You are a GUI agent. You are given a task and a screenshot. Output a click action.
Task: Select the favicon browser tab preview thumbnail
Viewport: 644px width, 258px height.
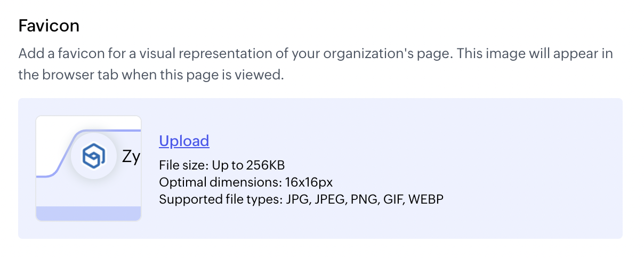point(88,168)
